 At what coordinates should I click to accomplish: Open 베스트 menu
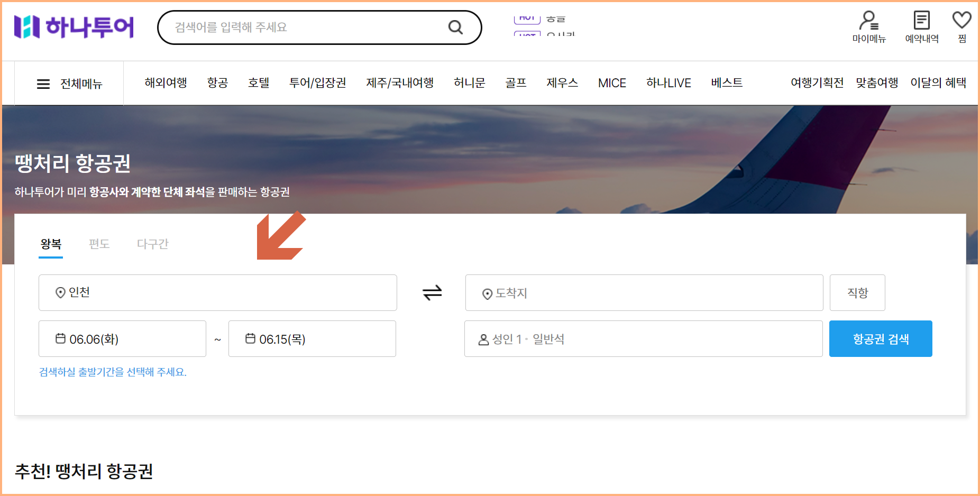click(727, 83)
